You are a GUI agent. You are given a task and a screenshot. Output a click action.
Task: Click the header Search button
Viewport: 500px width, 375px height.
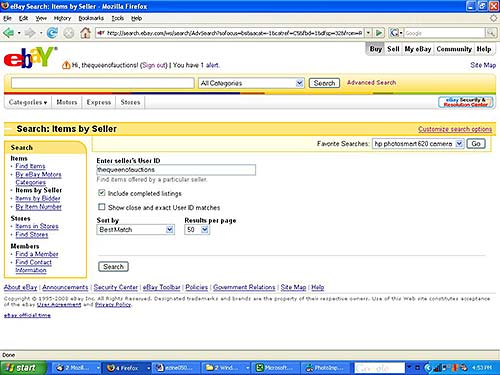tap(324, 83)
